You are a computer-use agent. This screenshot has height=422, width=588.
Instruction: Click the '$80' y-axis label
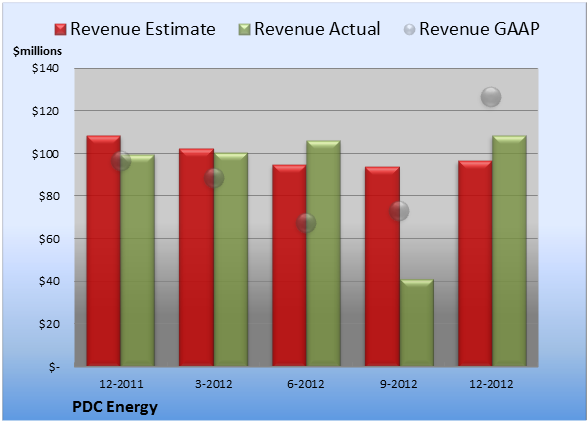(49, 196)
